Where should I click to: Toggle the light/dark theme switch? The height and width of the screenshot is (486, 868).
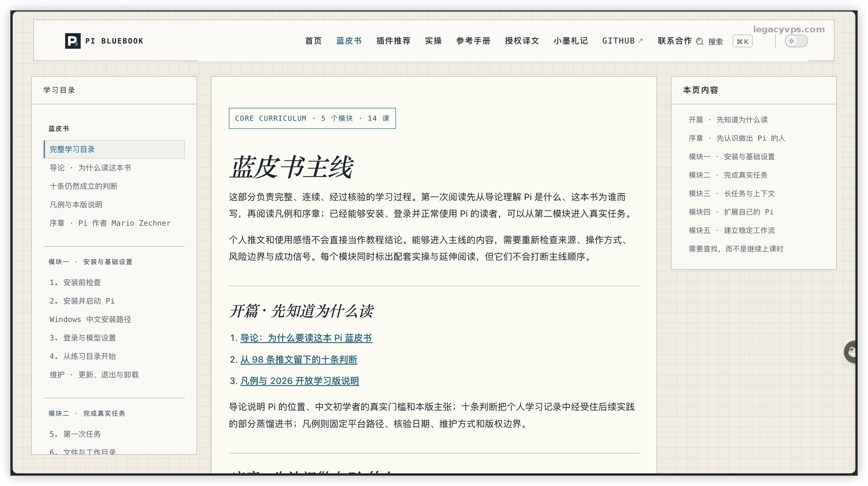[x=796, y=41]
